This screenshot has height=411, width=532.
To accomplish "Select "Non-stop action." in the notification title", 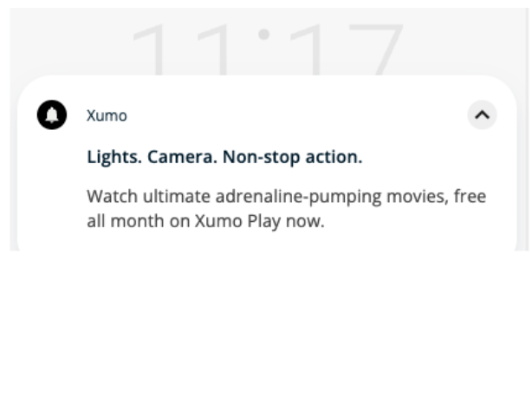I will pyautogui.click(x=292, y=158).
